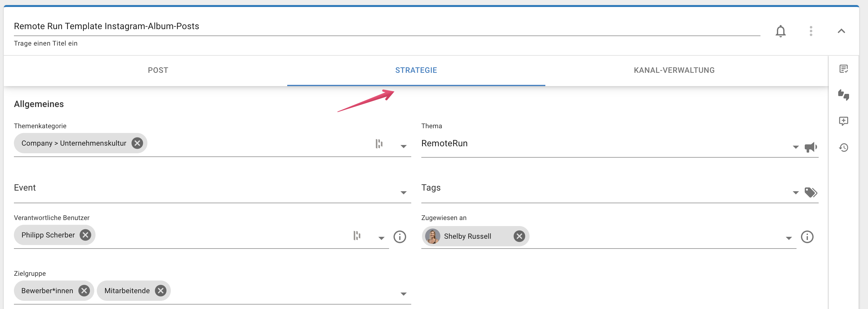Remove the Bewerber*innen chip
Screen dimensions: 868x309
(84, 290)
